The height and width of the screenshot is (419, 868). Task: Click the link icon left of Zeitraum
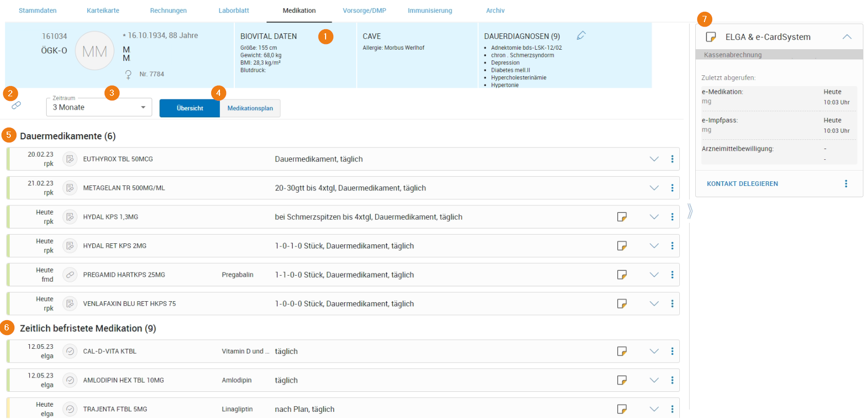pos(16,105)
